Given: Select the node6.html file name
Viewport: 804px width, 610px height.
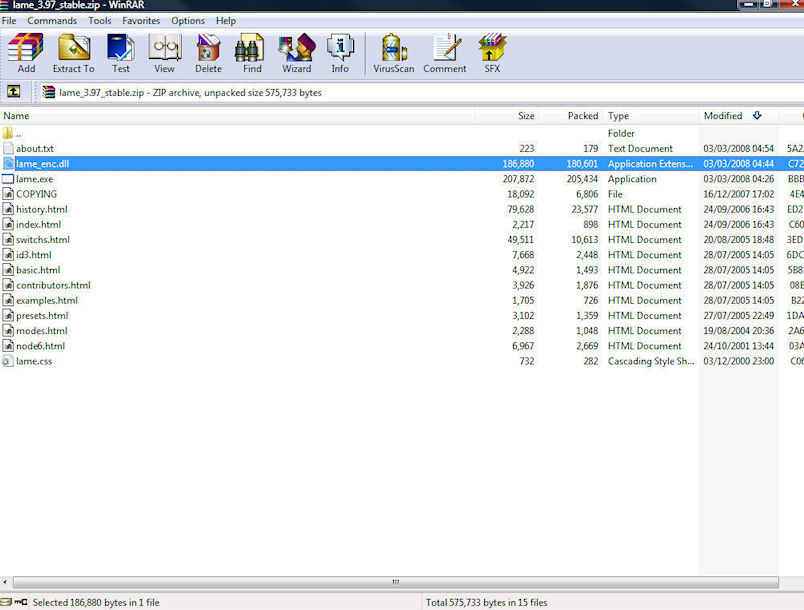Looking at the screenshot, I should [x=41, y=346].
